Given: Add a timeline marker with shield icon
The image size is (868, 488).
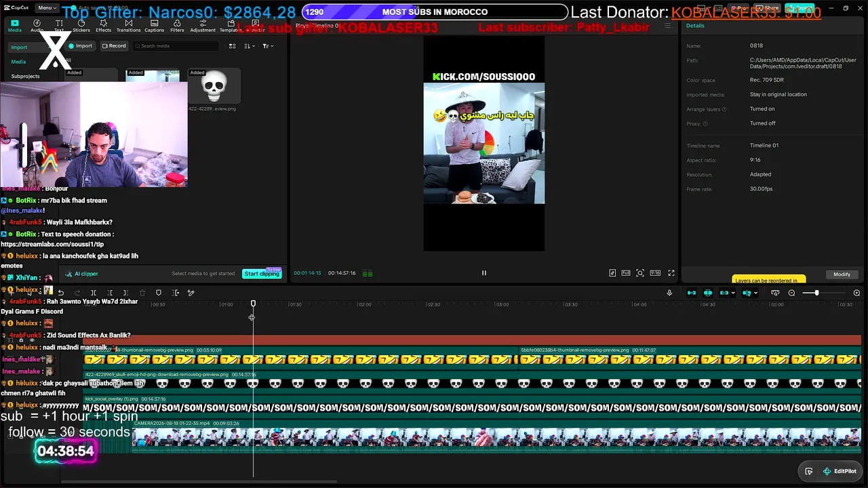Looking at the screenshot, I should click(159, 293).
